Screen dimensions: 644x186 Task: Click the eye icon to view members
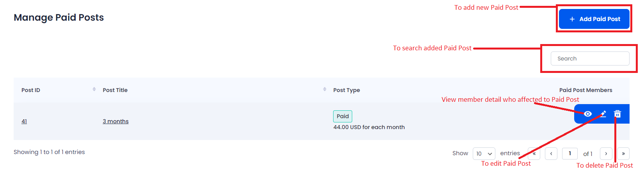(587, 114)
